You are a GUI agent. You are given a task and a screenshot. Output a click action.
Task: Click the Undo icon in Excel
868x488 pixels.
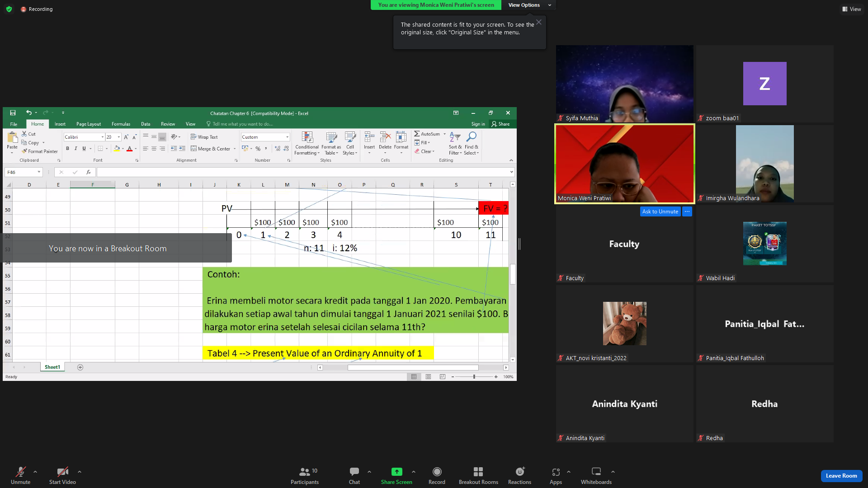pyautogui.click(x=28, y=113)
